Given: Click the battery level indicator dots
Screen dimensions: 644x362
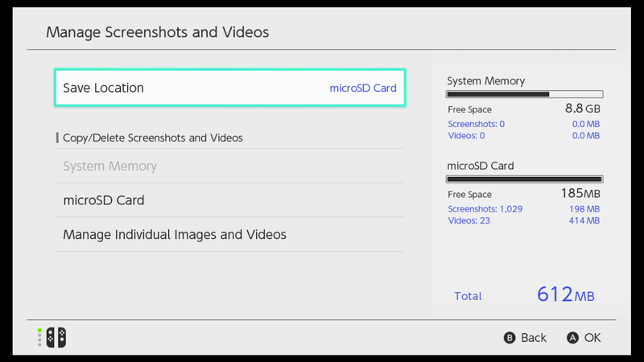Looking at the screenshot, I should pos(39,337).
